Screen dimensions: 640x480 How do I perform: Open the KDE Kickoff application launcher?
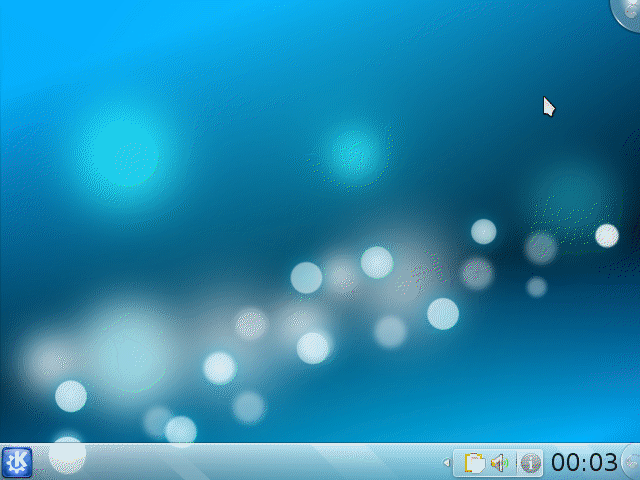[x=17, y=462]
